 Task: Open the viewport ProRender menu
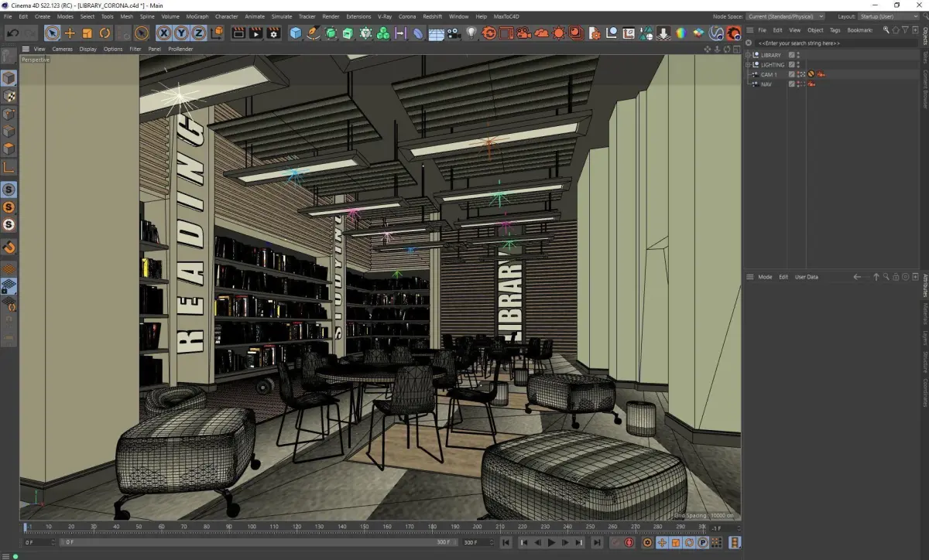pos(180,49)
